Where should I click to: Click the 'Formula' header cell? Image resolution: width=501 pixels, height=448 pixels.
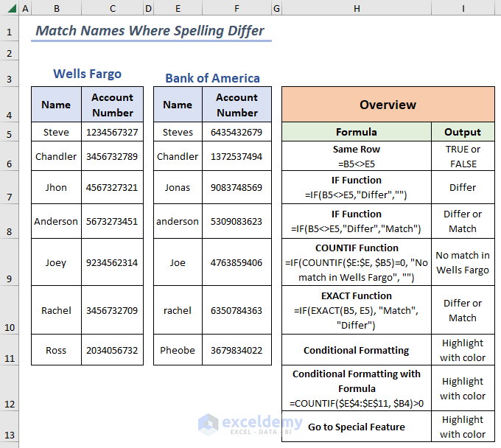(357, 132)
